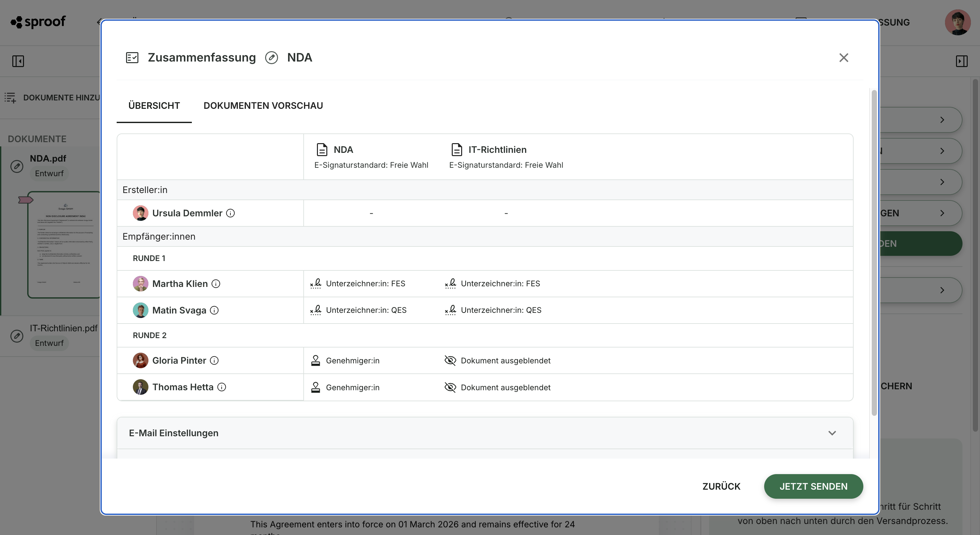This screenshot has height=535, width=980.
Task: Click hidden-document eye icon for Thomas Hetta
Action: (x=450, y=387)
